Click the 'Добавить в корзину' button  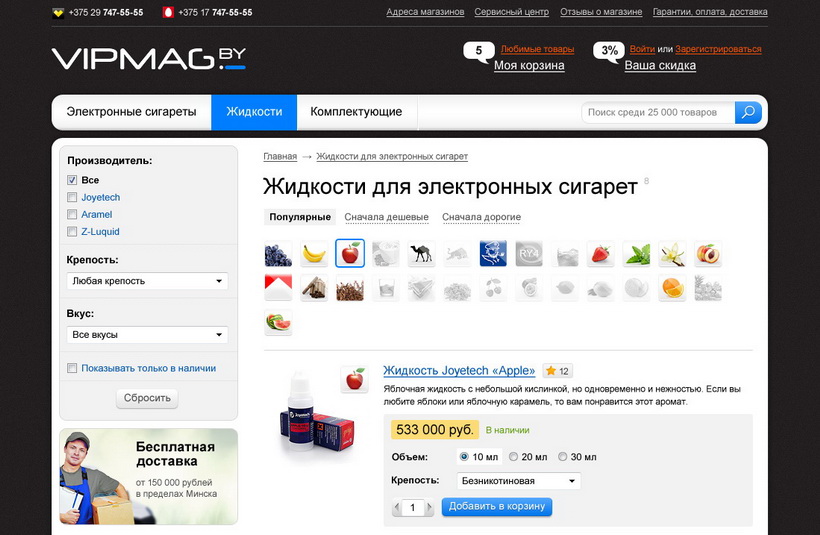(497, 506)
